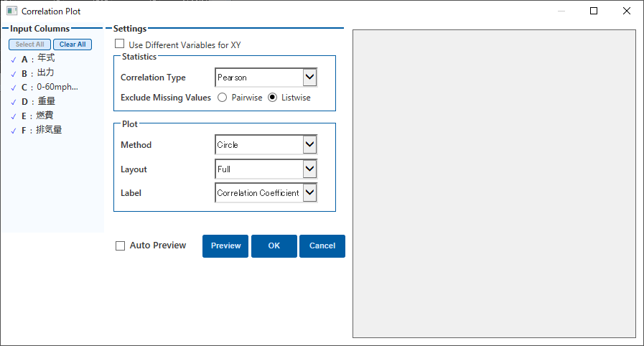Click the empty preview pane
This screenshot has width=644, height=346.
(494, 184)
